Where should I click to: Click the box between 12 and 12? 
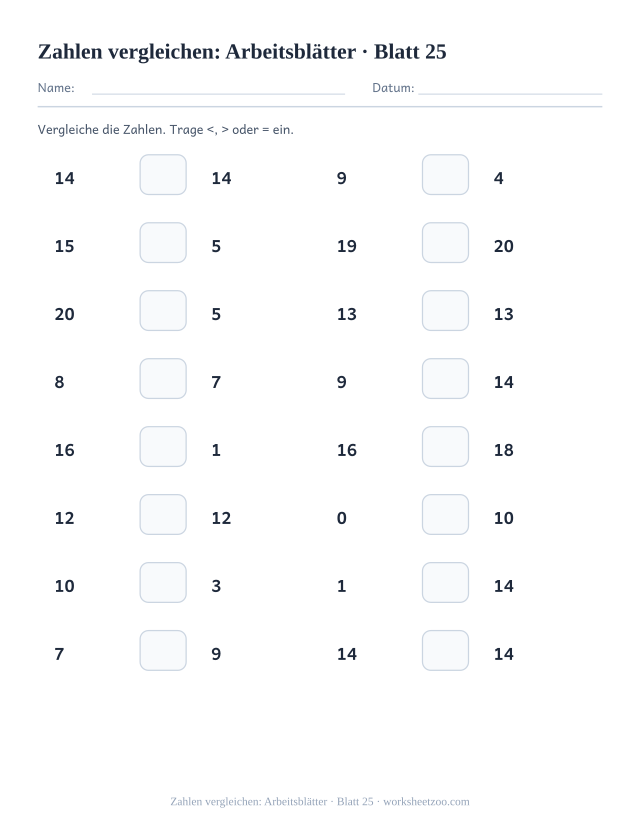click(x=163, y=514)
